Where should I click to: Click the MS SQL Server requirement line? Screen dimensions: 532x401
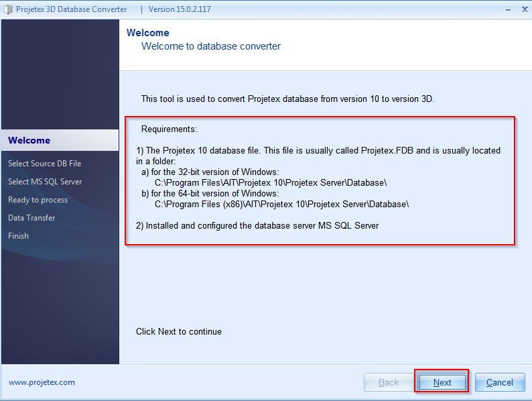pyautogui.click(x=257, y=225)
